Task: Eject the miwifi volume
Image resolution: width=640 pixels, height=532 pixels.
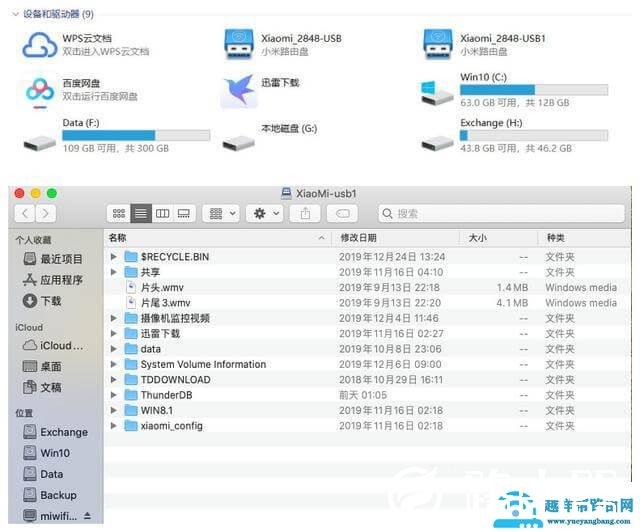Action: (87, 516)
